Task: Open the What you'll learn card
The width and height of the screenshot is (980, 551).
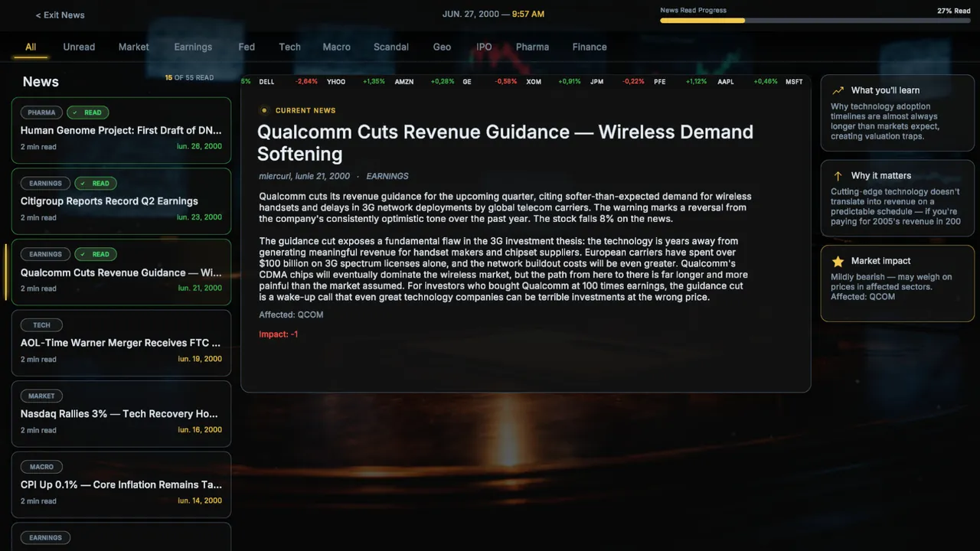Action: pyautogui.click(x=897, y=112)
